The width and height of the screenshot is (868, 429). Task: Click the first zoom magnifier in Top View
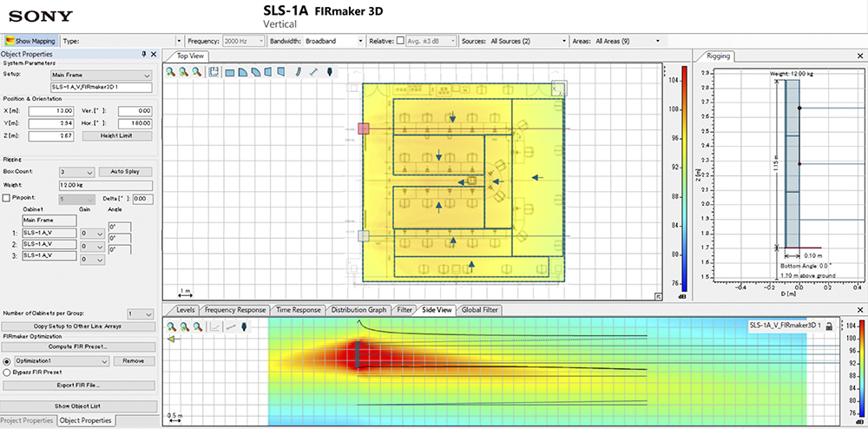click(x=171, y=73)
